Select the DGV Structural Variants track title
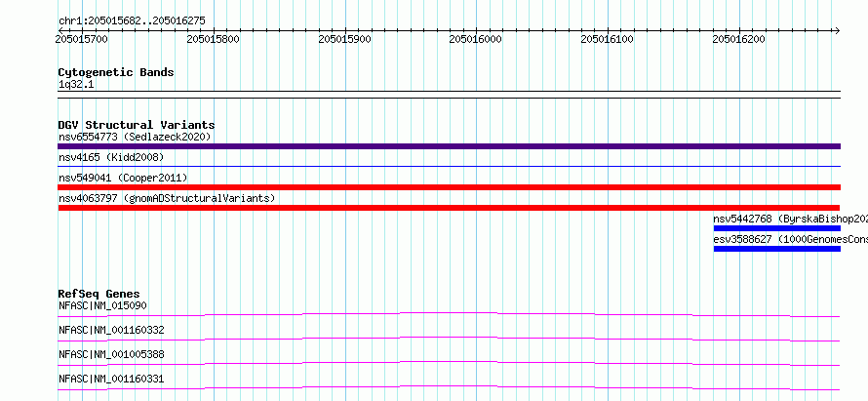 (137, 125)
